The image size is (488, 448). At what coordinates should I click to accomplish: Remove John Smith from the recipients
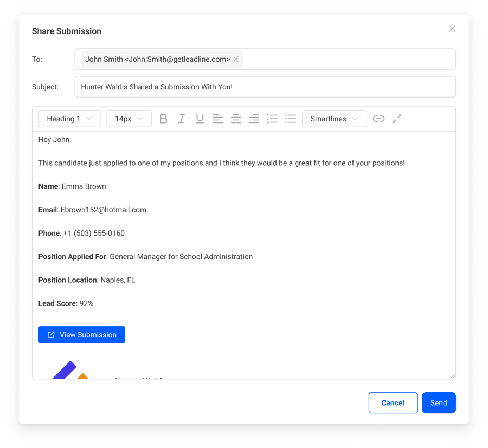236,59
